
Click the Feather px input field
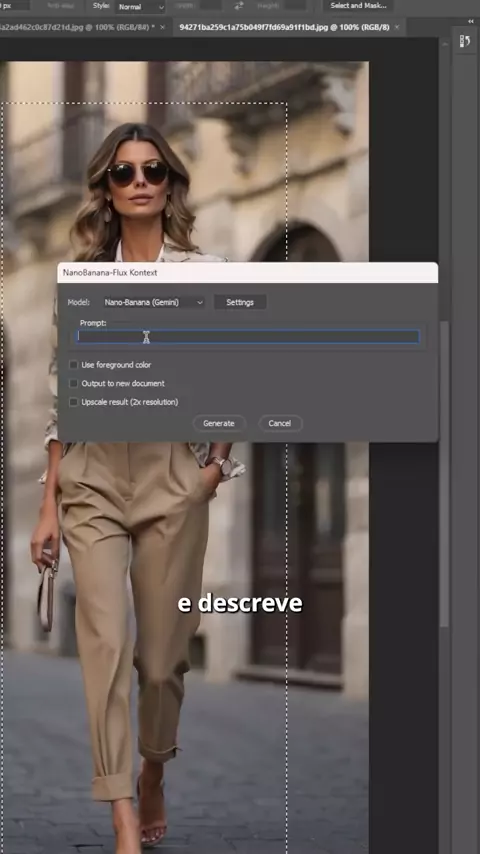tap(14, 6)
